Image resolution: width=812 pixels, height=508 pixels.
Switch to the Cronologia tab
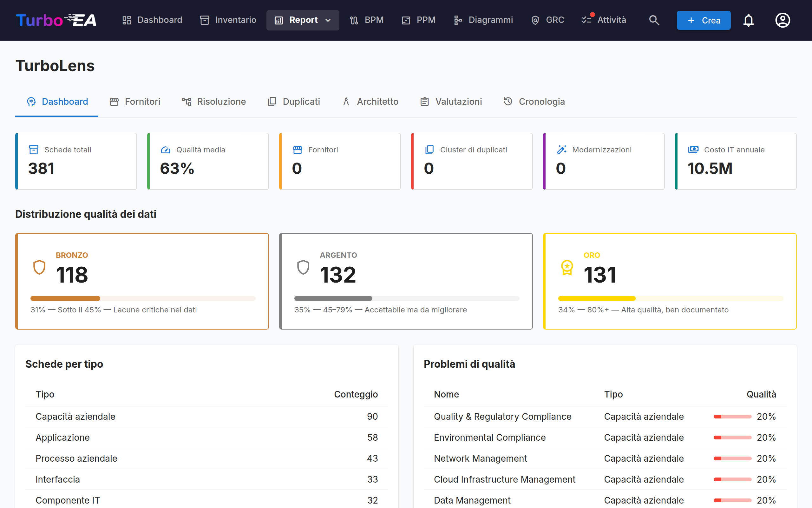click(x=534, y=102)
